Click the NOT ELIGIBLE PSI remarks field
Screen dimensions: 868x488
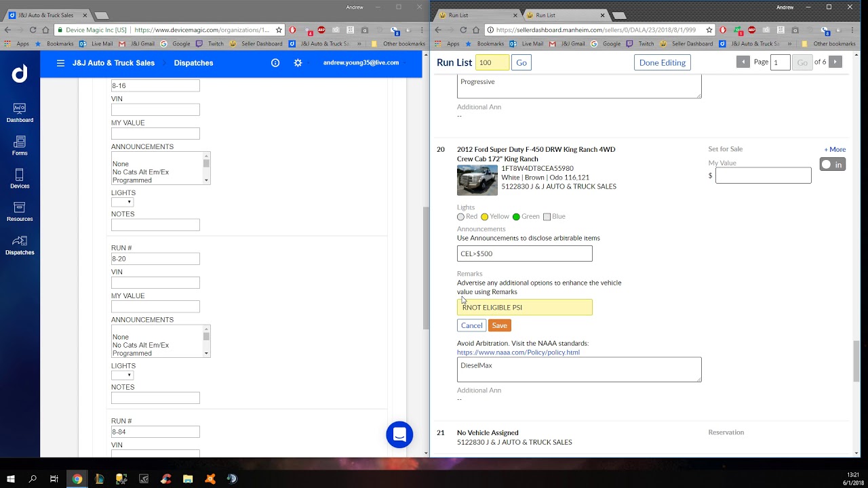tap(525, 307)
